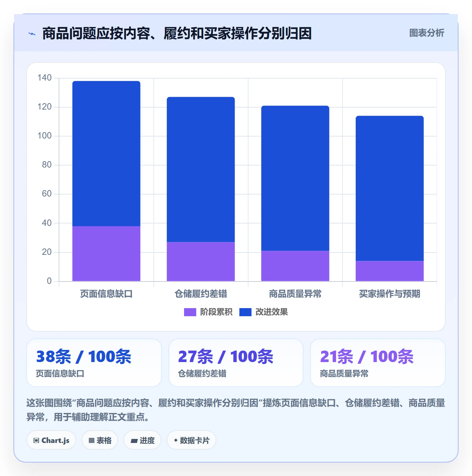Toggle the 阶段累积 legend swatch
The height and width of the screenshot is (476, 472).
190,312
